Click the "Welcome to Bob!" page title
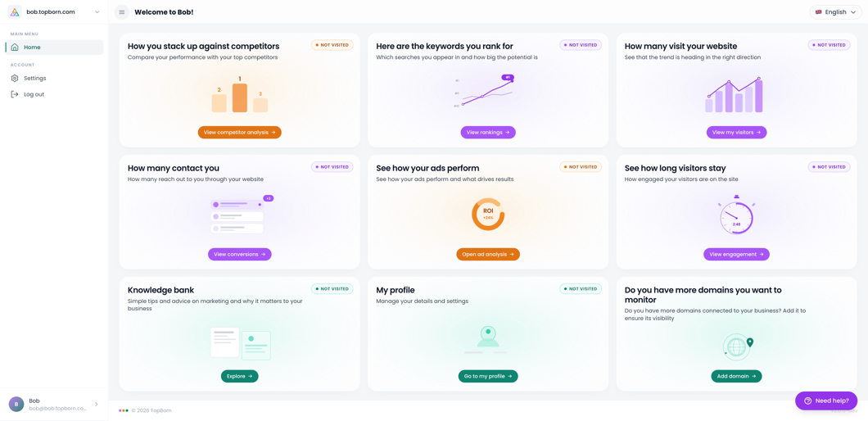The height and width of the screenshot is (421, 868). (x=164, y=12)
